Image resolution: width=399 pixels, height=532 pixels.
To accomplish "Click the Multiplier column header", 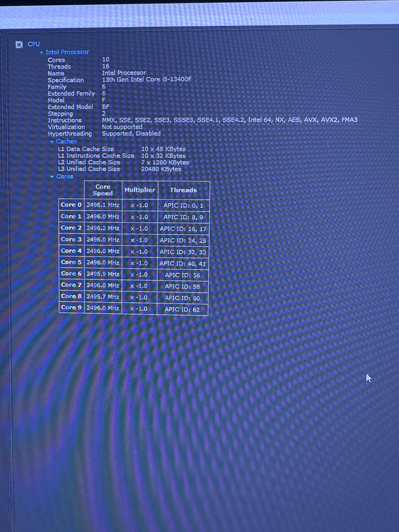I will [140, 190].
